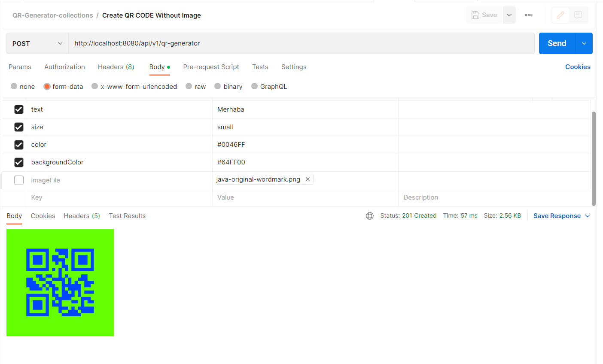Switch to edit mode with pencil icon
This screenshot has width=603, height=364.
[560, 15]
